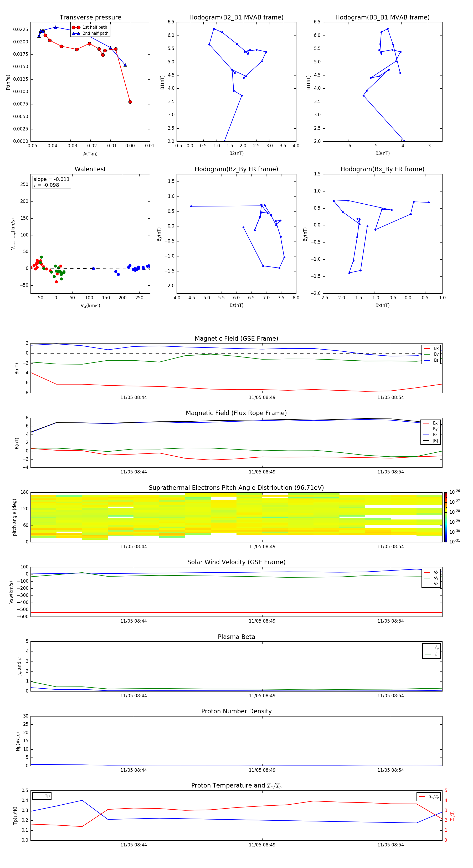
Task: Select the "r = -0.098" annotation text
Action: coord(47,185)
